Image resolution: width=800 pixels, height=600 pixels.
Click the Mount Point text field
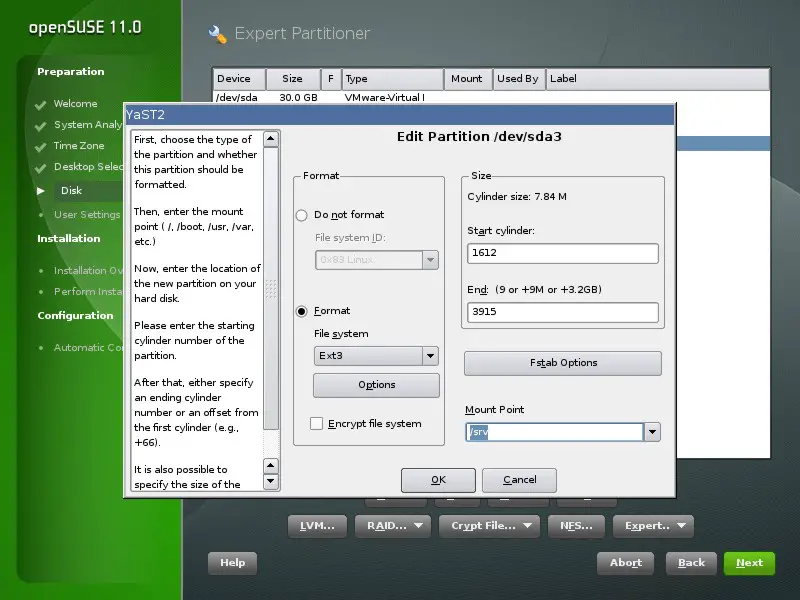pos(554,432)
